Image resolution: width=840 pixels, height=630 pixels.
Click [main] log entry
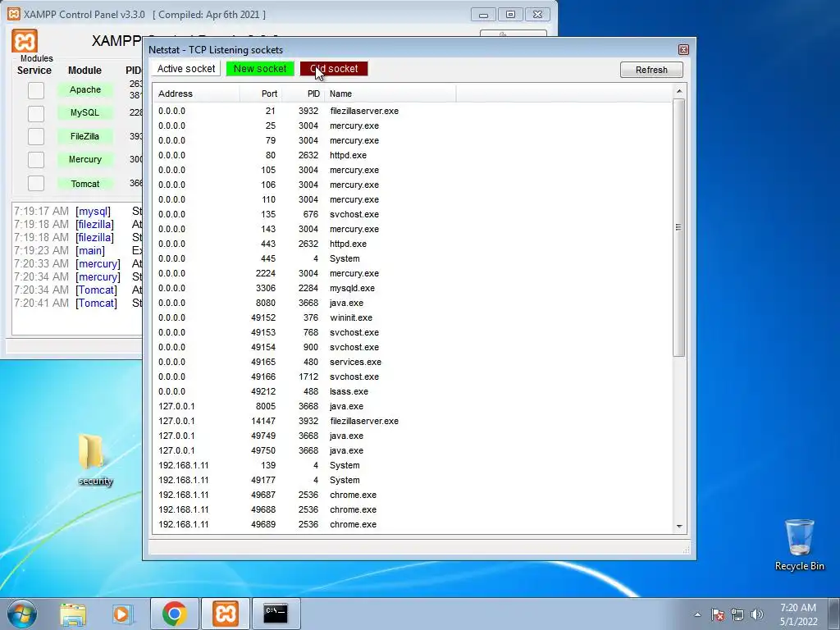pos(77,251)
